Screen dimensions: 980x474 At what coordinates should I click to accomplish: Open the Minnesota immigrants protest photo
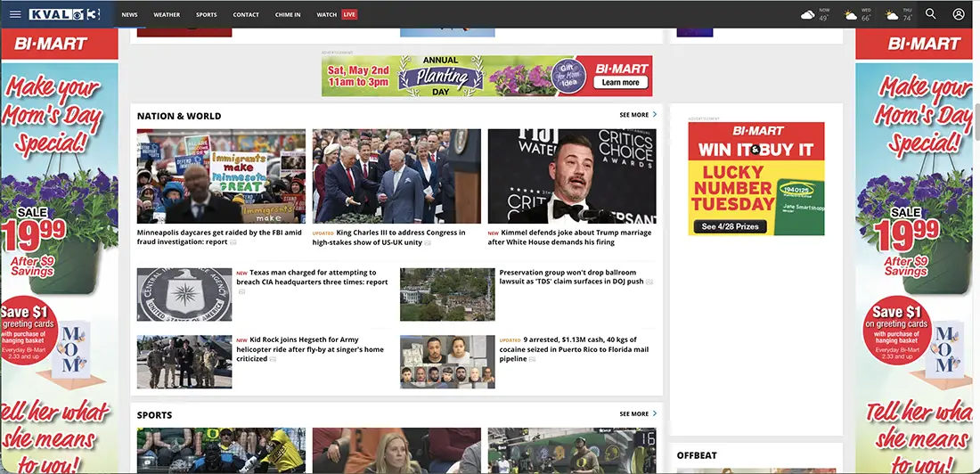221,176
